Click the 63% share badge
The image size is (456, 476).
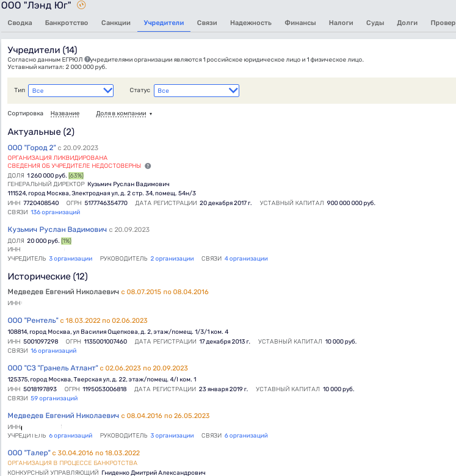pos(76,176)
